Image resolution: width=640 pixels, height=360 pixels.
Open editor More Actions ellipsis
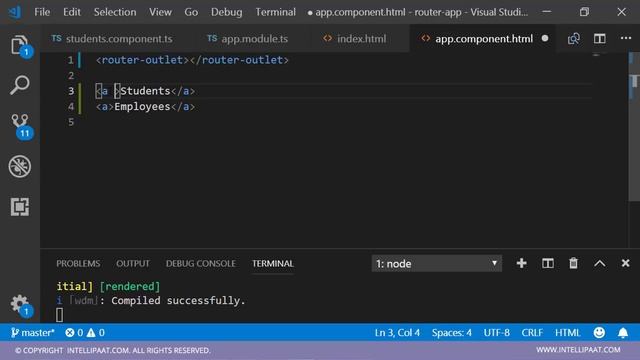pos(626,38)
